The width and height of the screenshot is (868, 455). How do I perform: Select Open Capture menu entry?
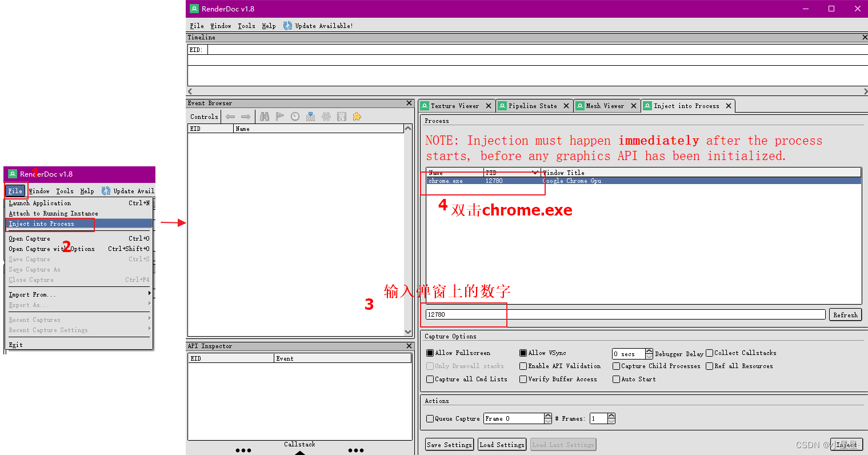tap(79, 238)
